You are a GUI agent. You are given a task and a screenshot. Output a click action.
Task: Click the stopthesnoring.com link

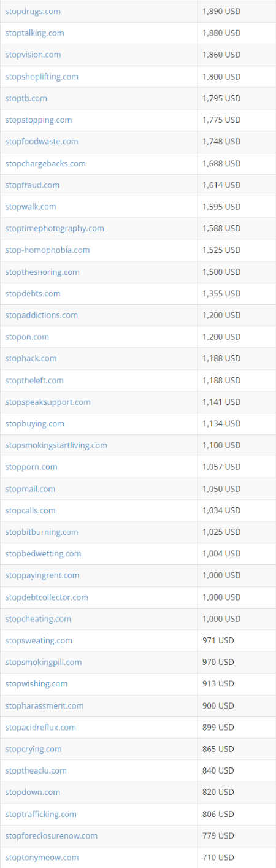click(42, 272)
